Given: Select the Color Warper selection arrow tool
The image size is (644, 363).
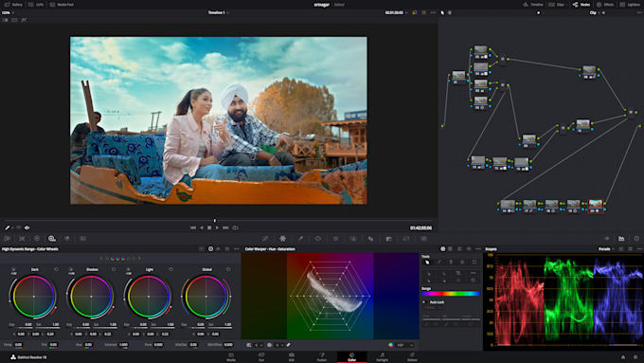Looking at the screenshot, I should click(x=427, y=262).
